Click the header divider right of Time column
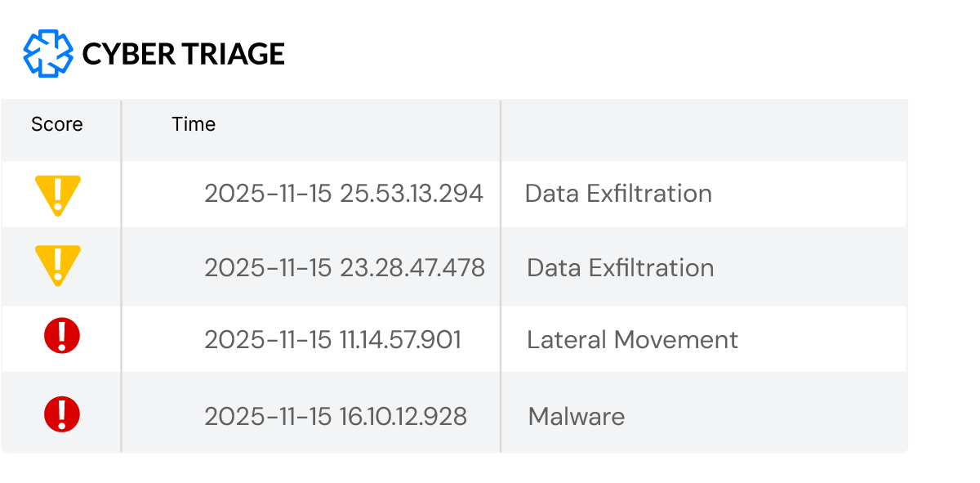Viewport: 980px width, 483px height. pos(501,129)
